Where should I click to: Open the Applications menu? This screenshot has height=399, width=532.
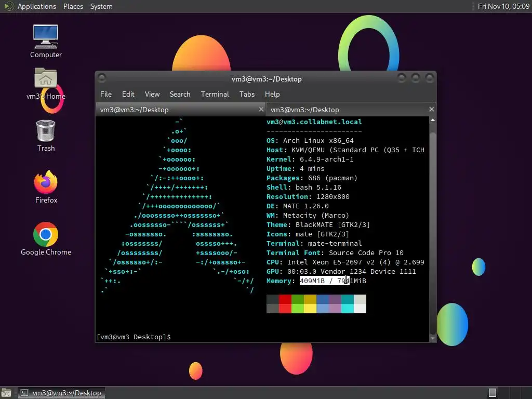point(37,6)
